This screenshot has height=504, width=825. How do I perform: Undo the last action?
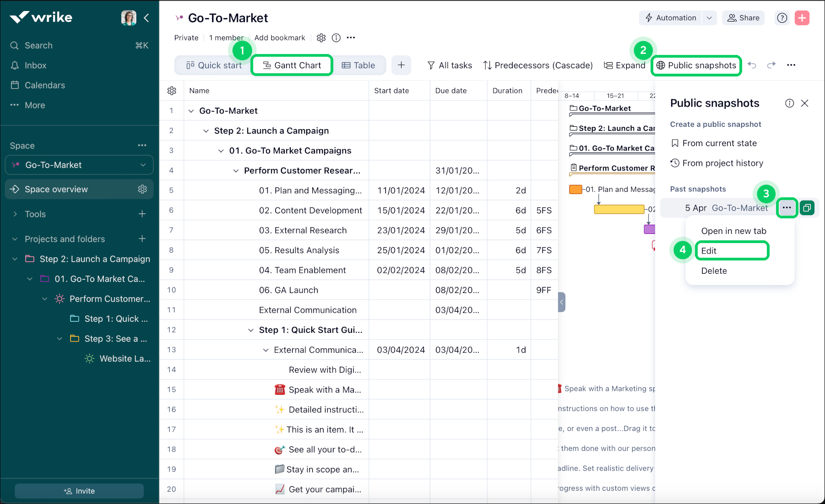tap(752, 65)
